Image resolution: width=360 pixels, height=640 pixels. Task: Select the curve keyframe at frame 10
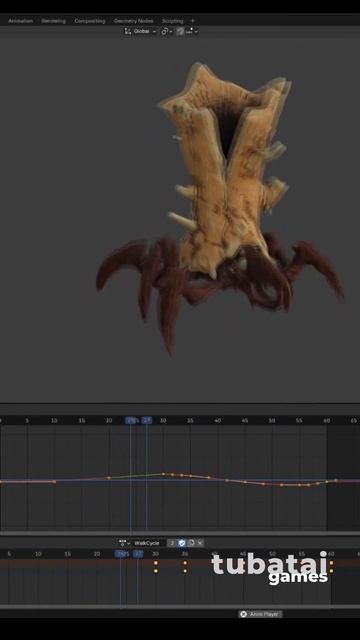[54, 482]
